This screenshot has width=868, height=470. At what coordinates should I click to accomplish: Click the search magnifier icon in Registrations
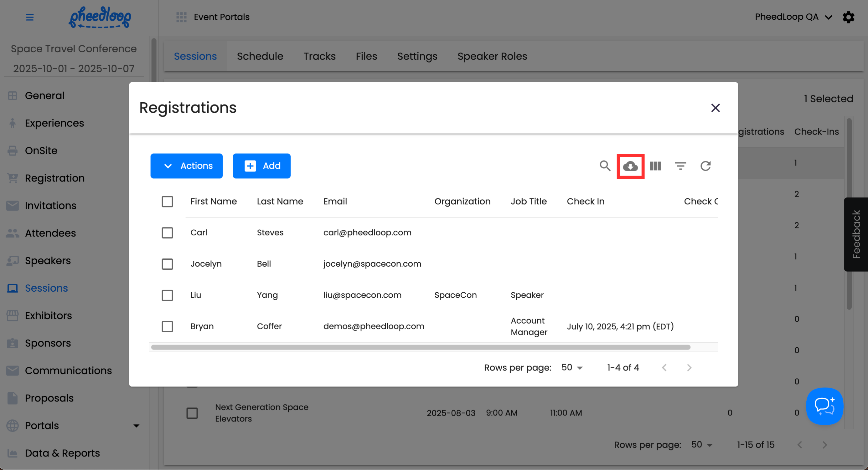(605, 166)
